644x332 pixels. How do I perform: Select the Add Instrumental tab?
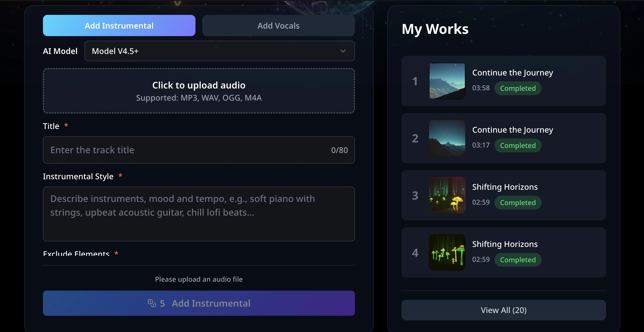(x=119, y=25)
